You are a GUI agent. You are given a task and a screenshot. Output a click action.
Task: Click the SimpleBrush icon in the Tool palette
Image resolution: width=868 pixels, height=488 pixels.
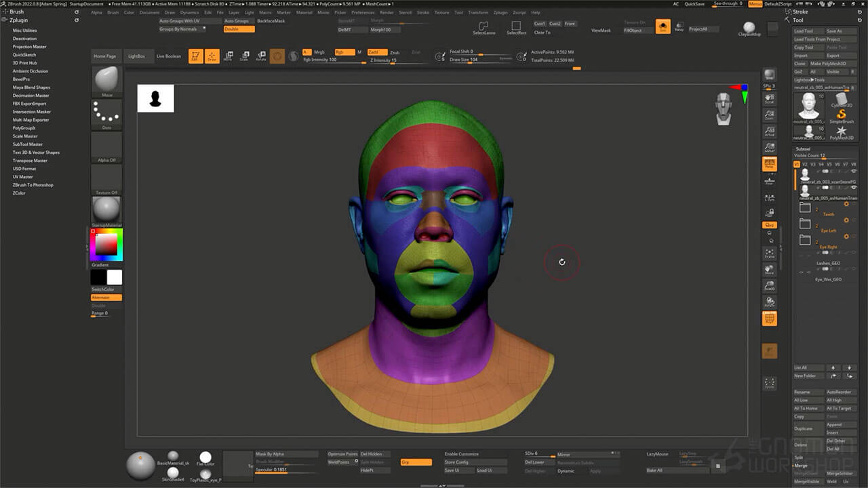point(841,114)
